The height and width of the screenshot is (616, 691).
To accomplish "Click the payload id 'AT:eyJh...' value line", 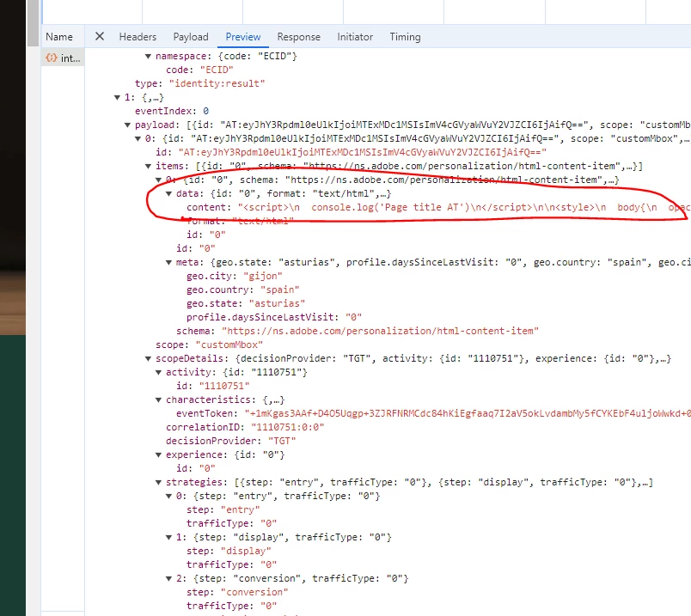I will pyautogui.click(x=352, y=152).
